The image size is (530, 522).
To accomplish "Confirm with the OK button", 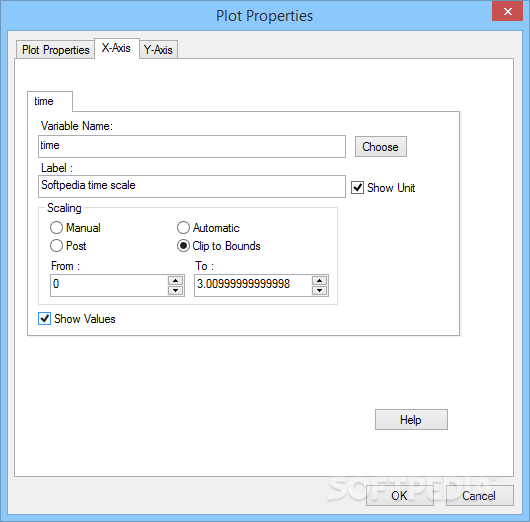I will (x=400, y=496).
